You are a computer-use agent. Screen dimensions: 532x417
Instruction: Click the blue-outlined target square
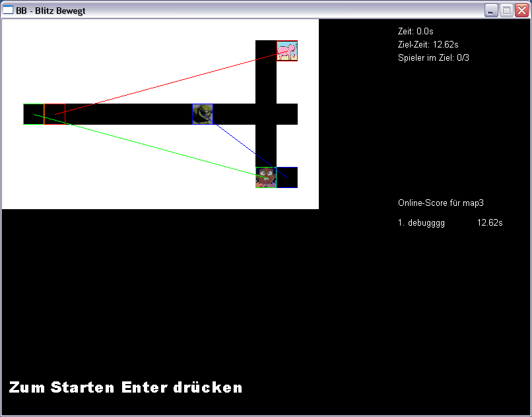(287, 177)
